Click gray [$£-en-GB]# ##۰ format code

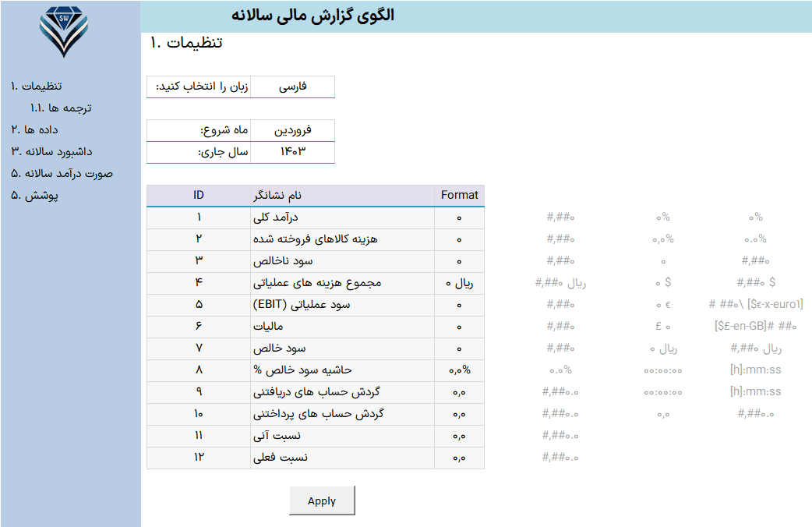coord(756,326)
